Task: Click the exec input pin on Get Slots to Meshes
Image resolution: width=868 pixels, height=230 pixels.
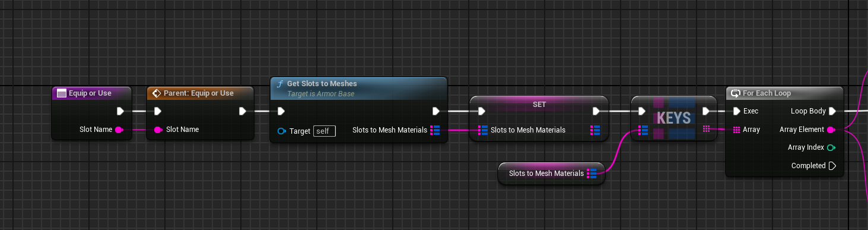Action: point(281,111)
